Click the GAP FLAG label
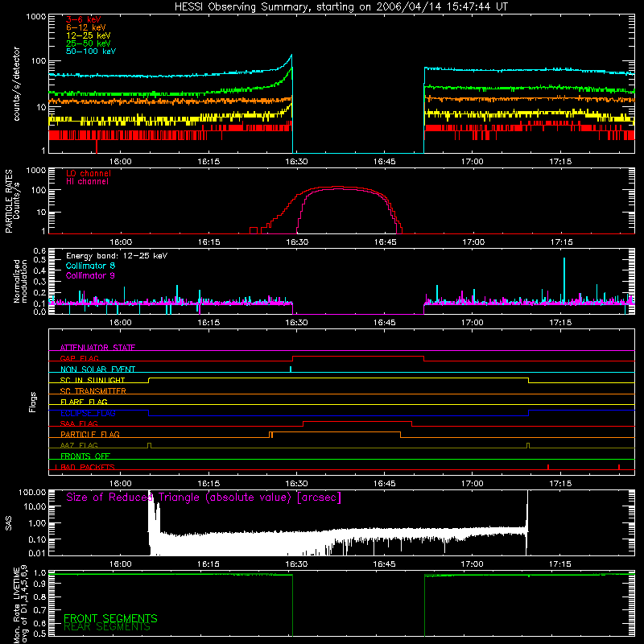Image resolution: width=644 pixels, height=644 pixels. [79, 358]
